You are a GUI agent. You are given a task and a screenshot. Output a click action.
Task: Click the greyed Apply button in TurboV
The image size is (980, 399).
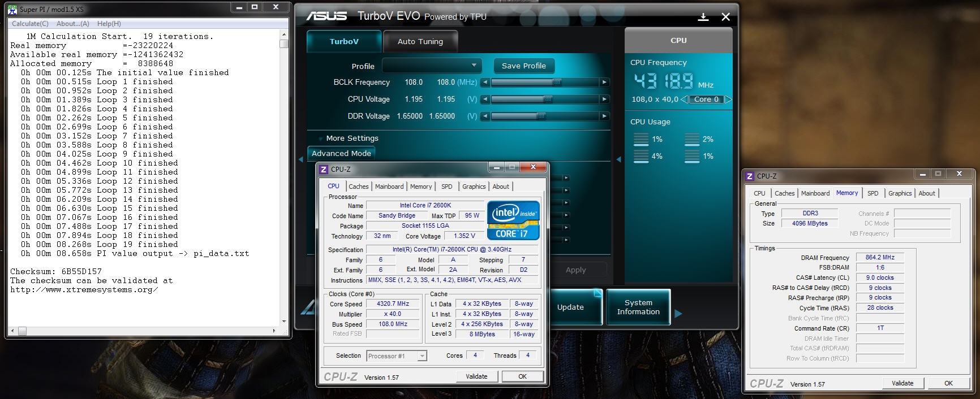[x=576, y=270]
